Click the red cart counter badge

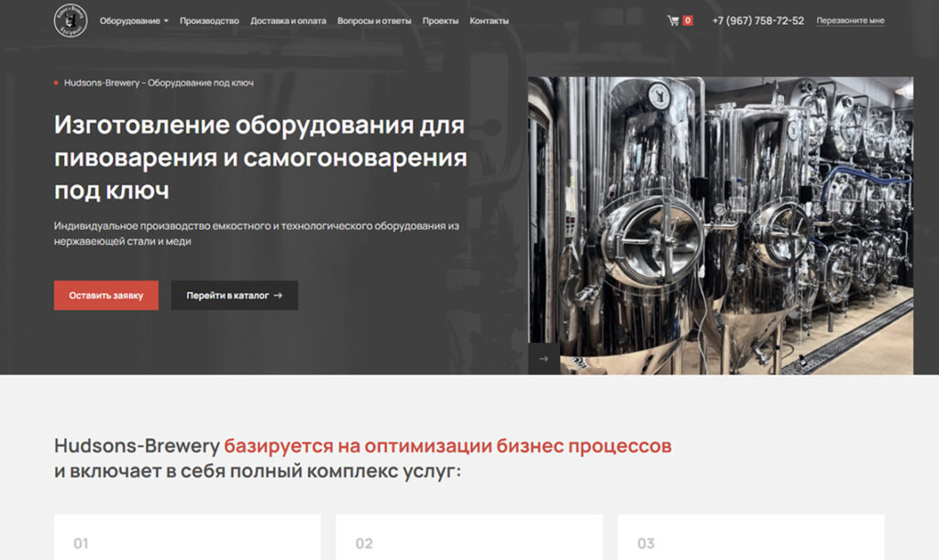tap(688, 20)
